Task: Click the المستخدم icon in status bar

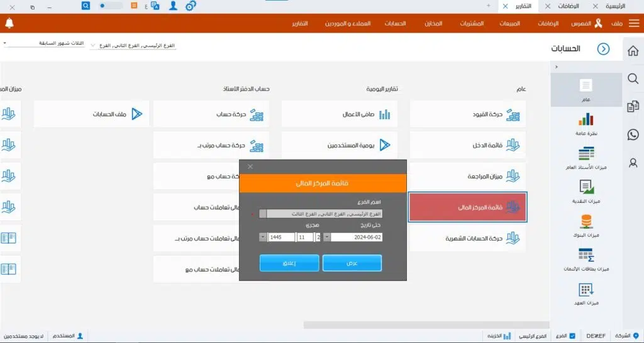Action: coord(80,336)
